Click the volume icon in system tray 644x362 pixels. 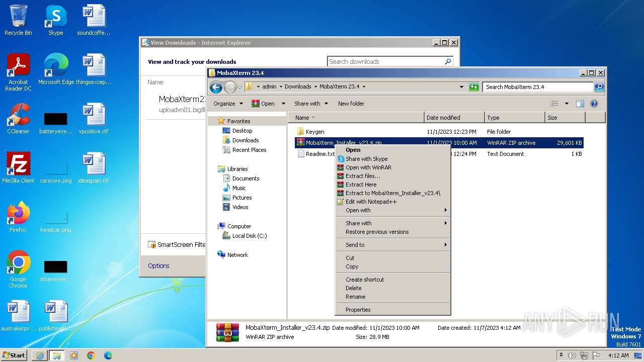[572, 355]
